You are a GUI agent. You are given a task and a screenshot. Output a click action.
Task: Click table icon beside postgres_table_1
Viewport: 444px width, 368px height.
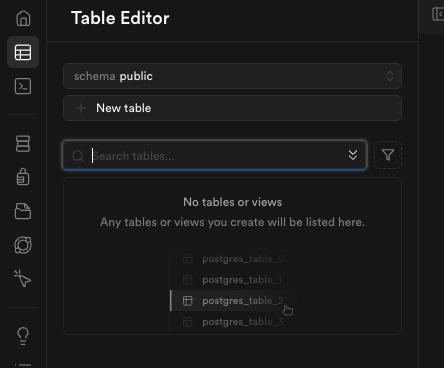coord(188,280)
